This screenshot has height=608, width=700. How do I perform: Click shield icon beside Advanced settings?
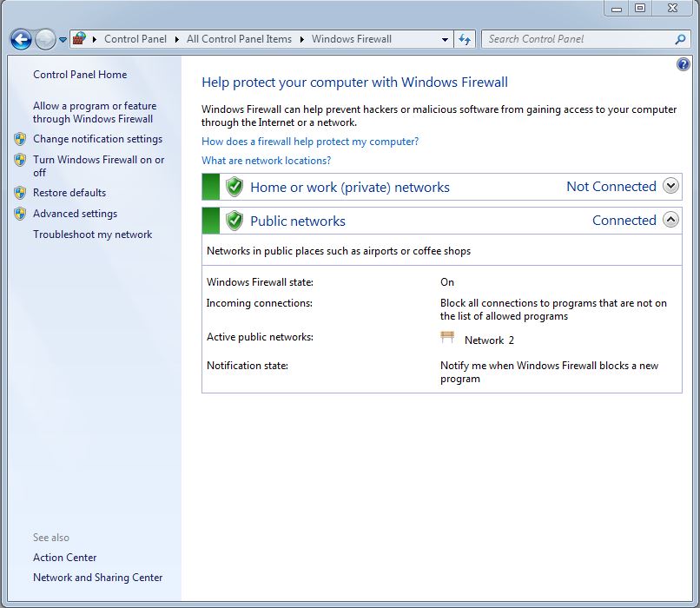[x=20, y=214]
